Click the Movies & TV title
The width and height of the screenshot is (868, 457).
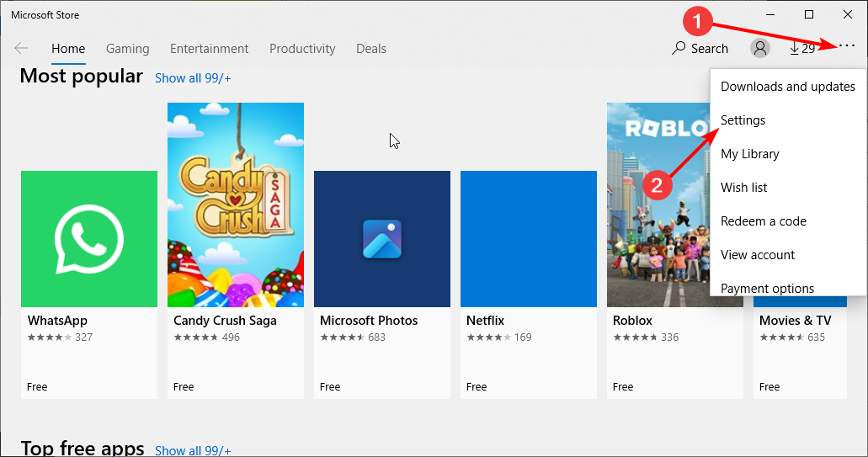pos(795,321)
